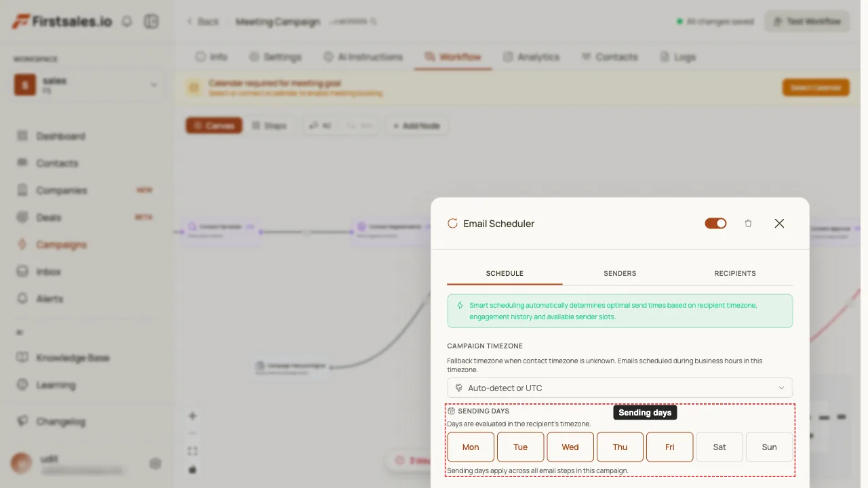The image size is (868, 488).
Task: Click the Email Scheduler refresh icon
Action: click(452, 224)
